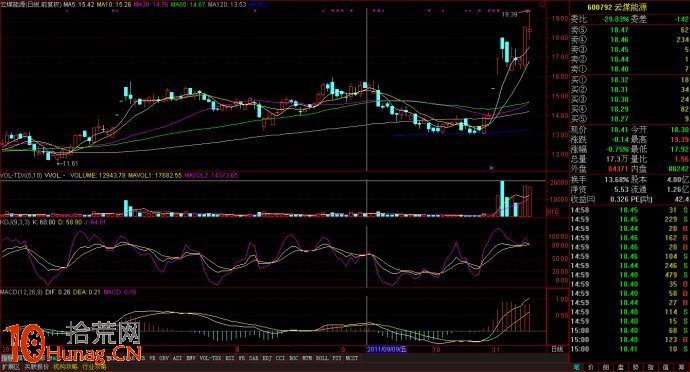The width and height of the screenshot is (690, 372).
Task: Select the ROC indicator tab
Action: (x=294, y=358)
